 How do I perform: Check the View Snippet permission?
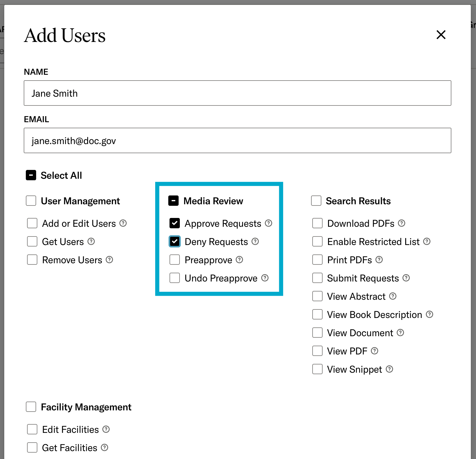click(317, 369)
